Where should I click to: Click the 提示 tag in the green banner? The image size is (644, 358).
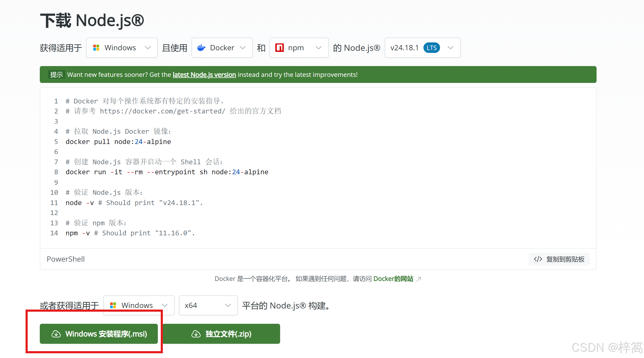pyautogui.click(x=57, y=75)
